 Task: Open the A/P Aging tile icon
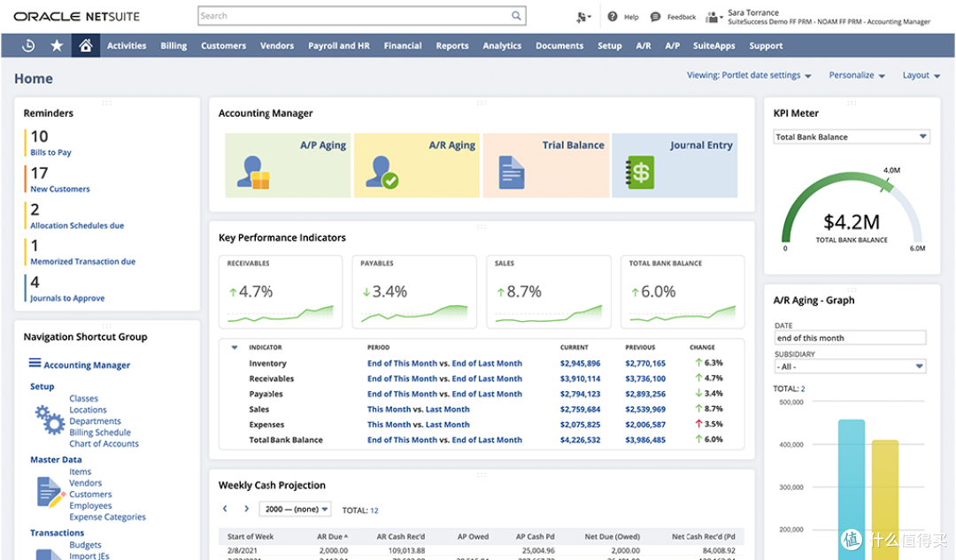(x=253, y=173)
